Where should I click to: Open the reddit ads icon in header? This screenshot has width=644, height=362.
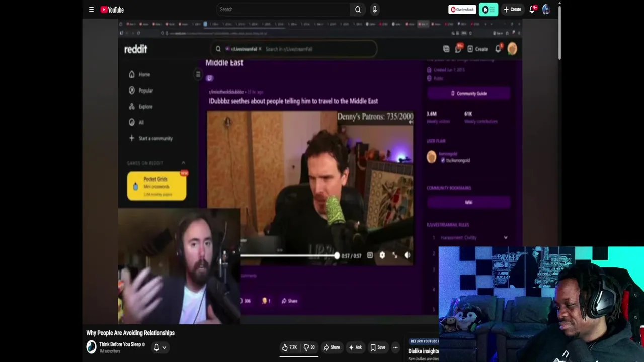tap(446, 49)
